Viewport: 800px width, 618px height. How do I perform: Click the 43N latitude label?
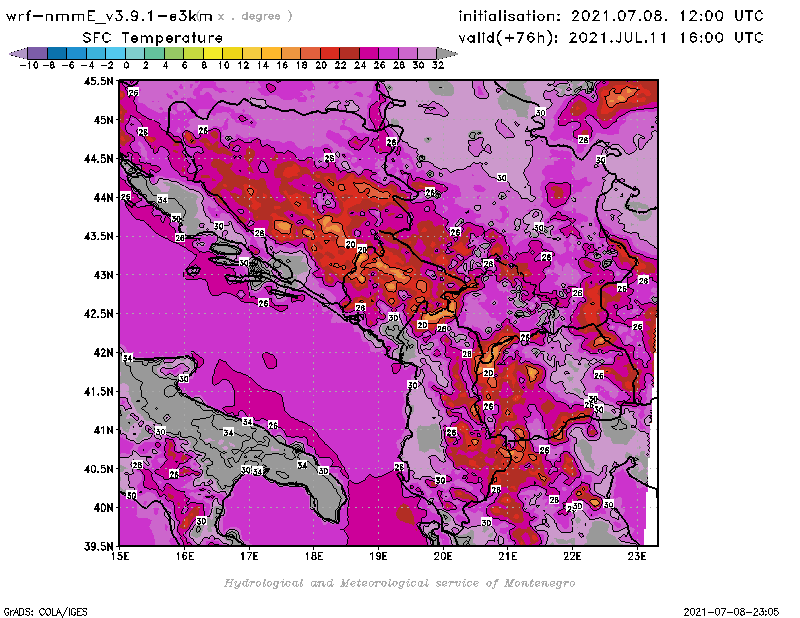pyautogui.click(x=103, y=275)
